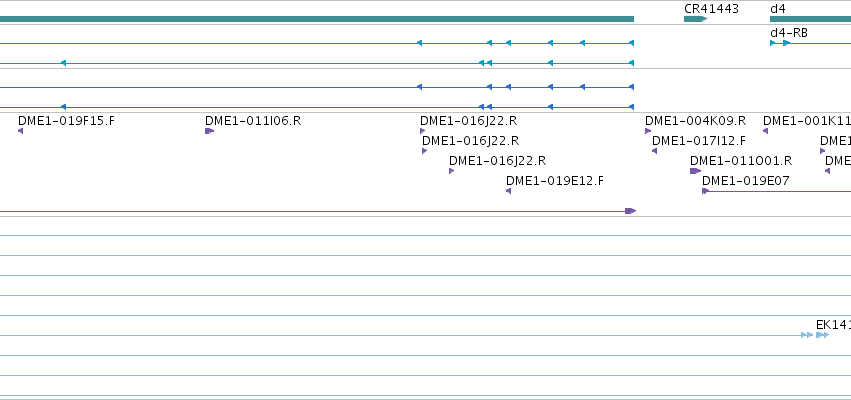This screenshot has width=851, height=400.
Task: Select the purple arrow under DME1-019F15.F
Action: click(21, 131)
